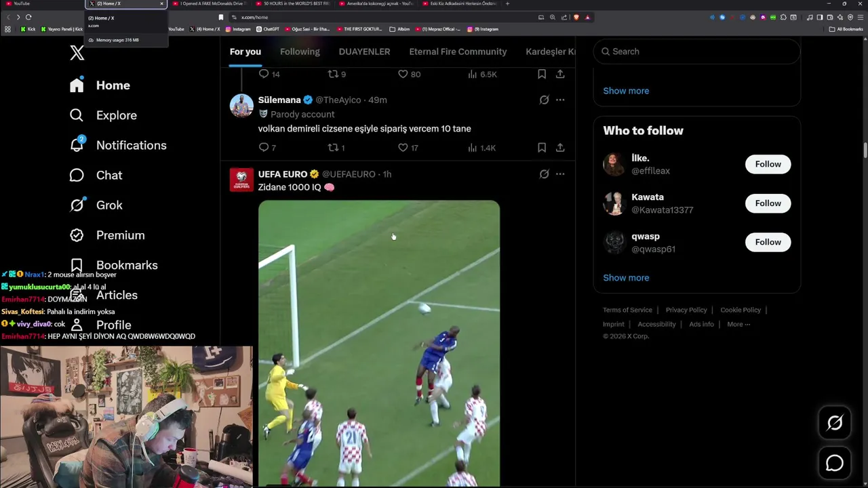Open the three-dot menu on Sülemana's post
Image resolution: width=868 pixels, height=488 pixels.
(x=560, y=100)
